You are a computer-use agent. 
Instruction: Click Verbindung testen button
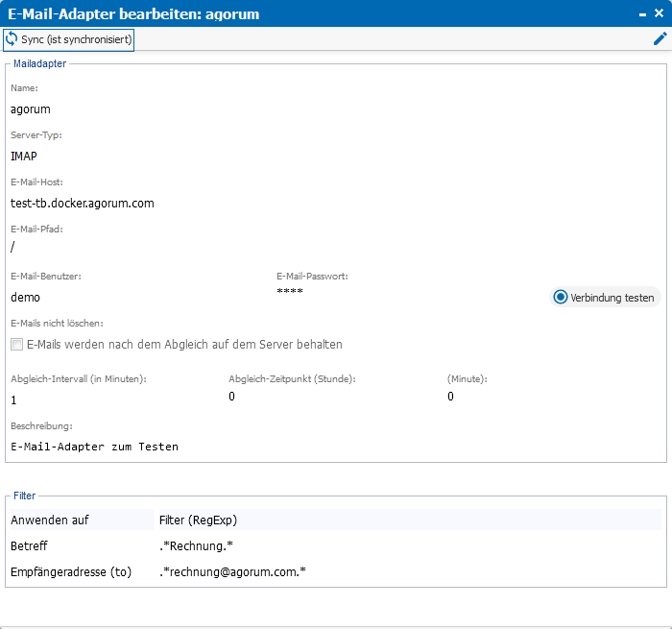605,297
